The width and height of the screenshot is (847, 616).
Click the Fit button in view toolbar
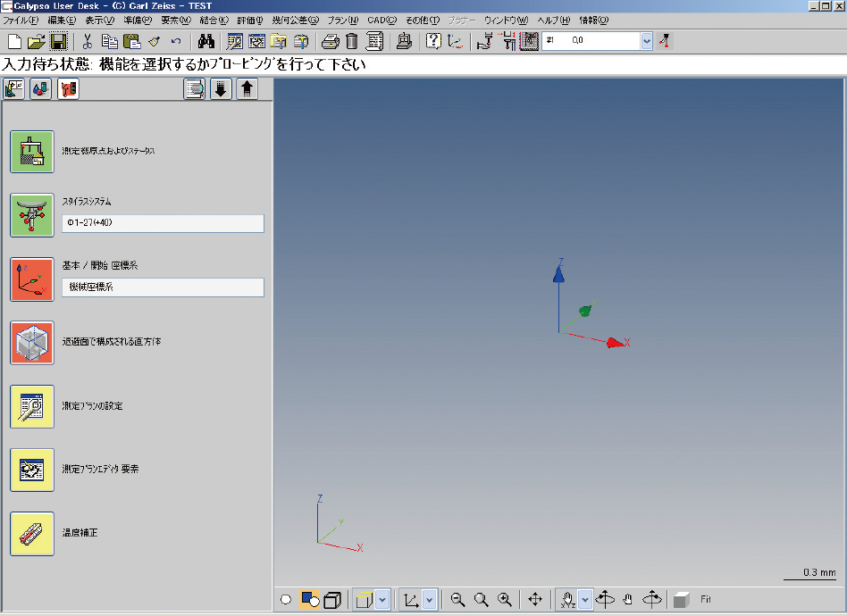[x=706, y=599]
